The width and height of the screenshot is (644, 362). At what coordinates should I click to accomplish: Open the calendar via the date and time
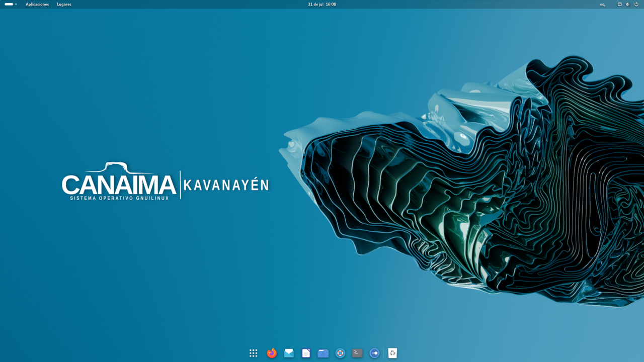coord(322,4)
